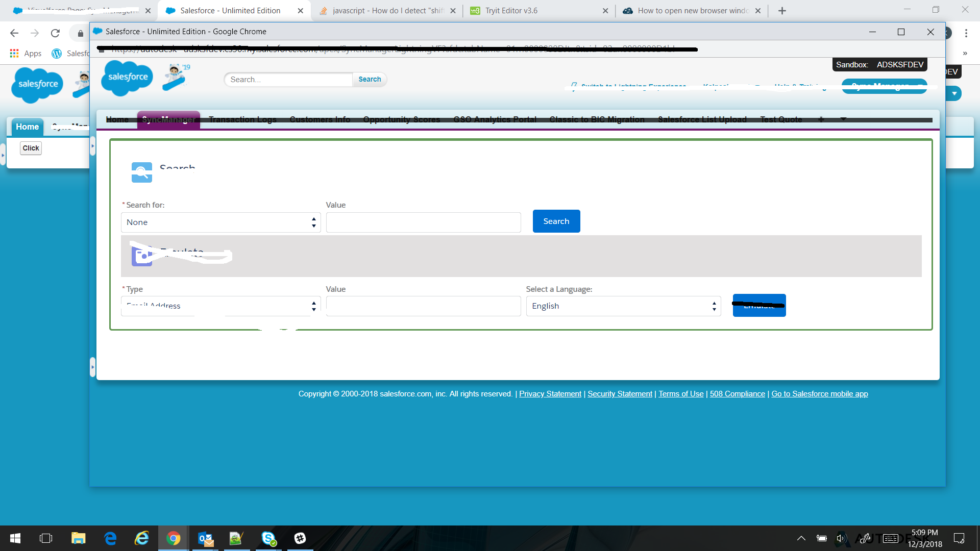Click the Chrome reload page icon

pyautogui.click(x=55, y=33)
